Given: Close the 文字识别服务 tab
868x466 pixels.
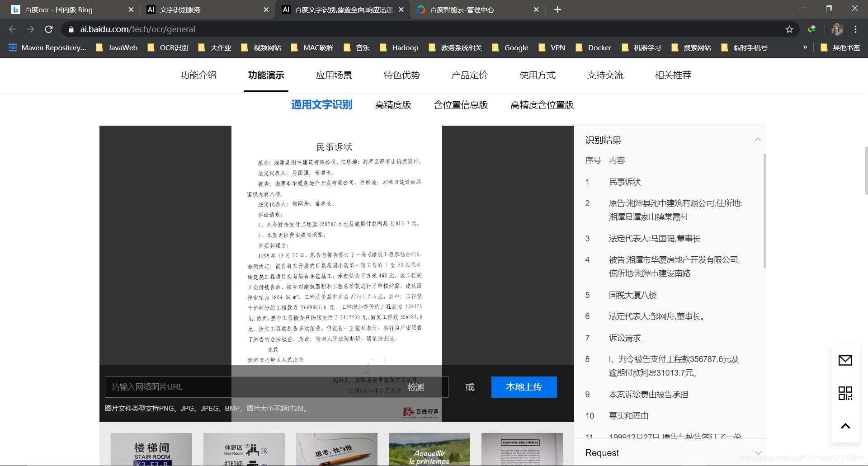Looking at the screenshot, I should (266, 9).
